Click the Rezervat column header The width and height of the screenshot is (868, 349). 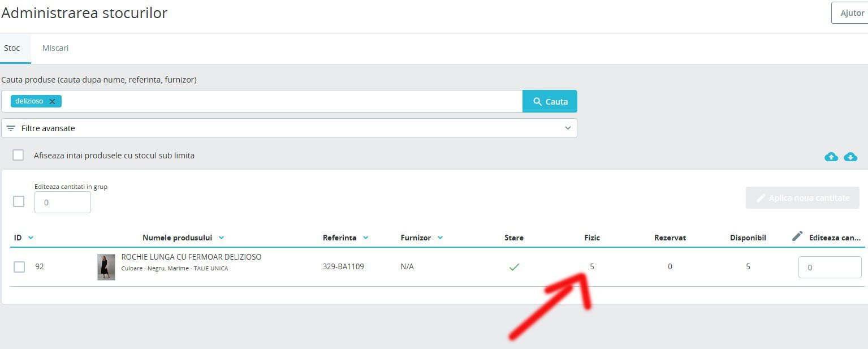670,238
